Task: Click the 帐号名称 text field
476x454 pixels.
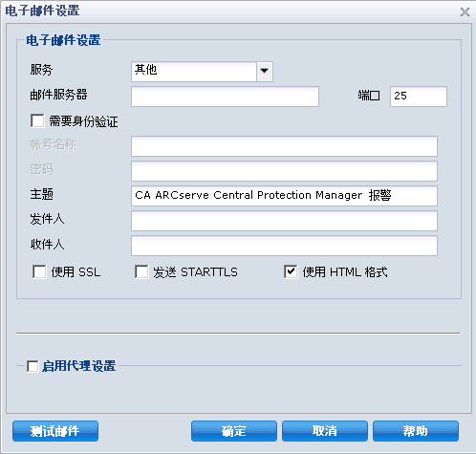Action: 284,146
